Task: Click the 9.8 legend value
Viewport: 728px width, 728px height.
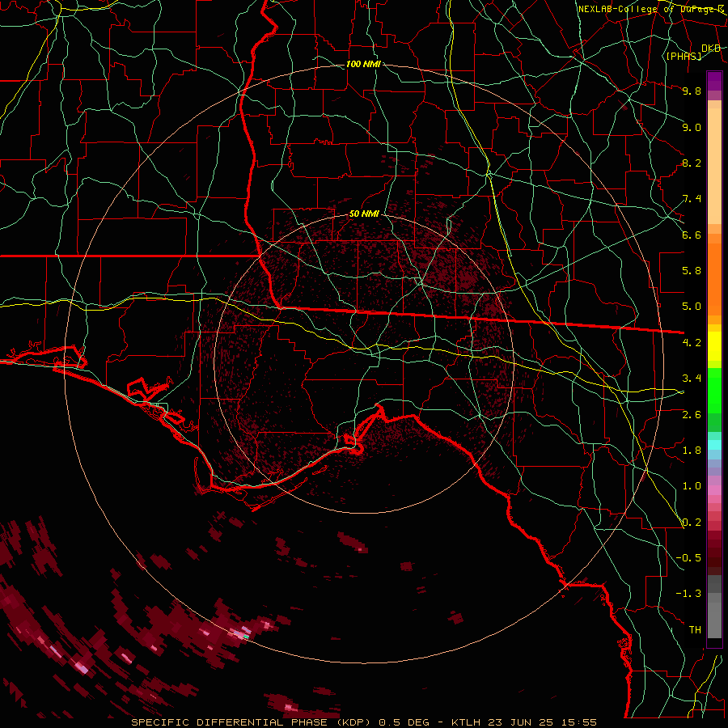Action: click(x=692, y=91)
